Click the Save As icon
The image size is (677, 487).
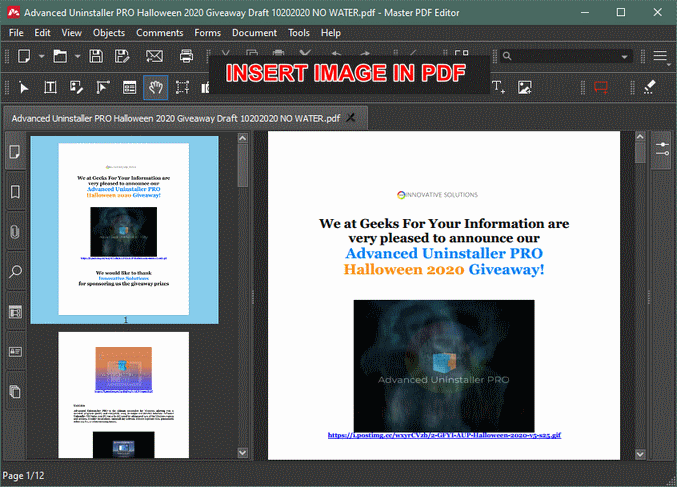[122, 56]
